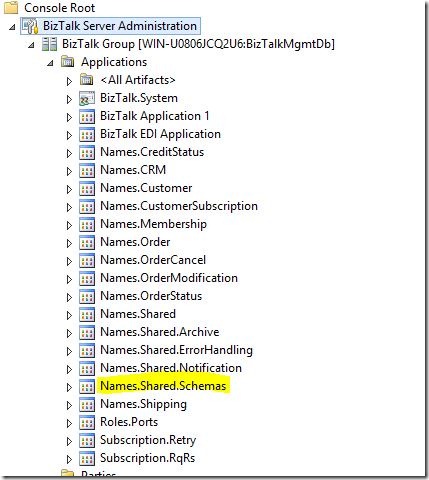Collapse the BizTalk Group node
The width and height of the screenshot is (429, 480).
[x=31, y=45]
